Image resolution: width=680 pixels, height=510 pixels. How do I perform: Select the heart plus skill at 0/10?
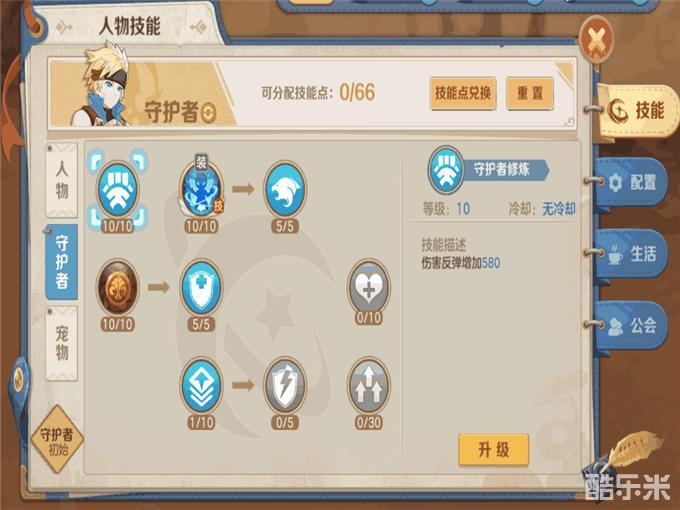[369, 288]
